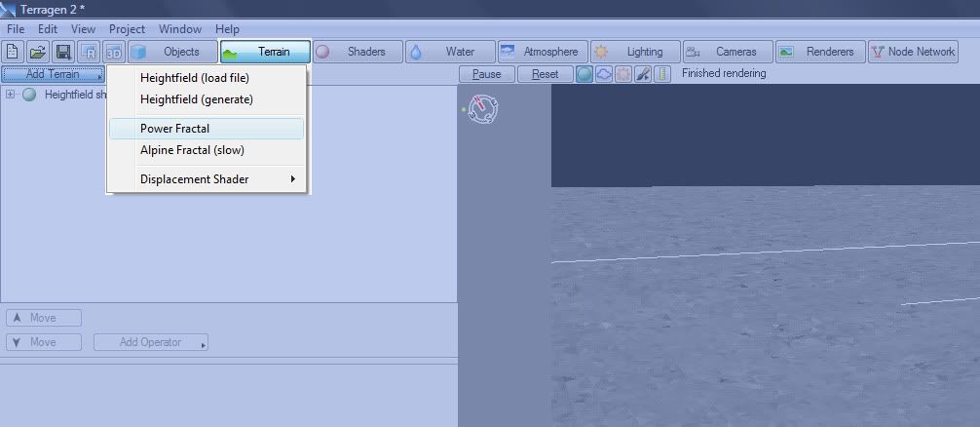Open the 3D preview icon

tap(114, 52)
